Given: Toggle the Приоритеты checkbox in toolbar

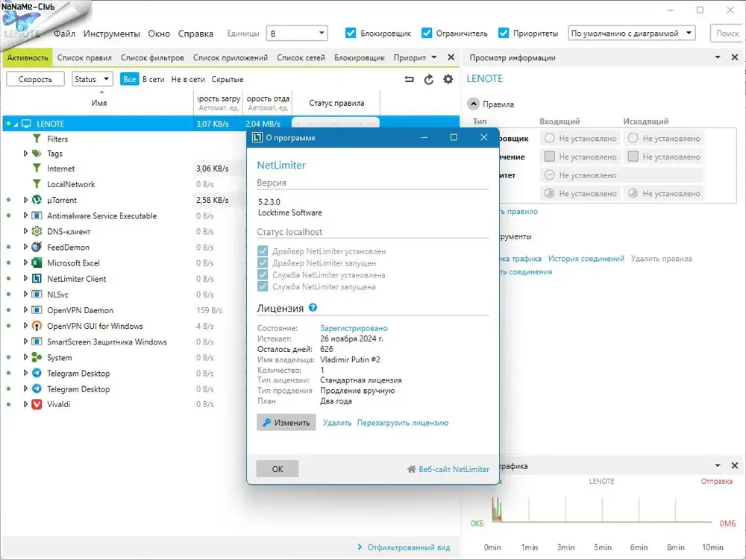Looking at the screenshot, I should pos(504,33).
